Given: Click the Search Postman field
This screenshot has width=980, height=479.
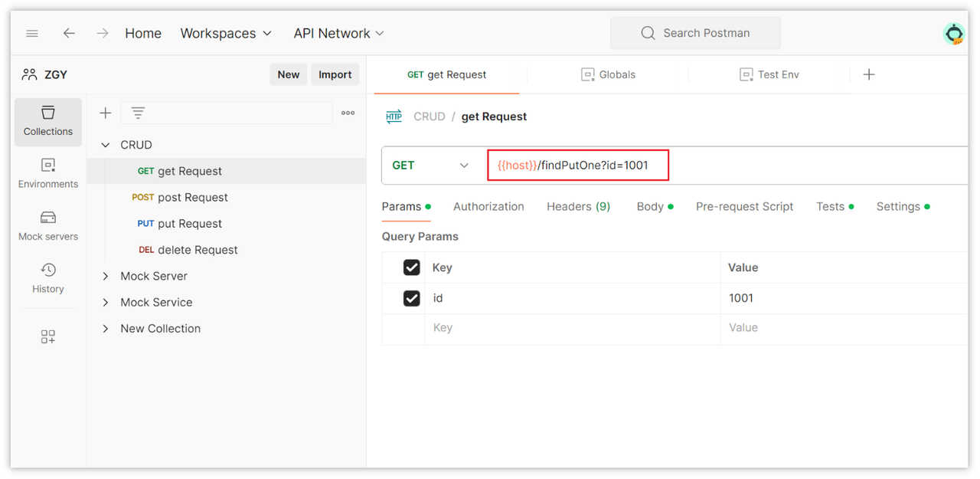Looking at the screenshot, I should (x=695, y=33).
